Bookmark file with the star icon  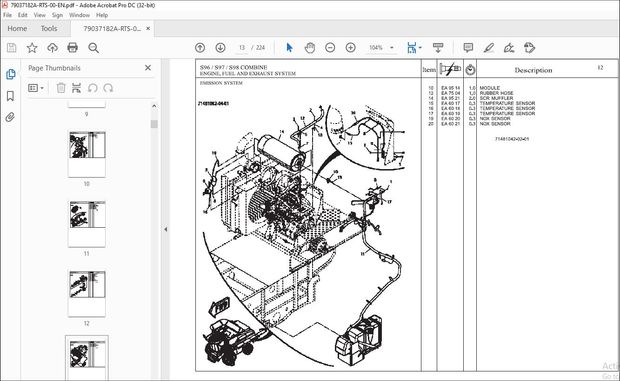[32, 48]
